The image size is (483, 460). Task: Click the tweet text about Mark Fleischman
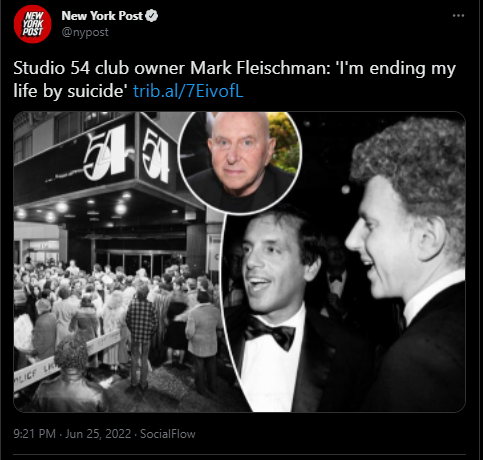[234, 79]
